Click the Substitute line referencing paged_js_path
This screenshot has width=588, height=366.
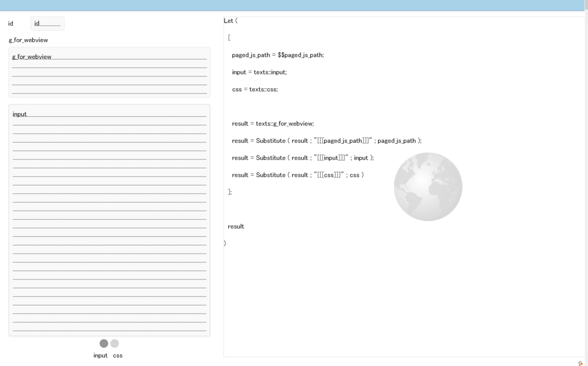point(326,141)
